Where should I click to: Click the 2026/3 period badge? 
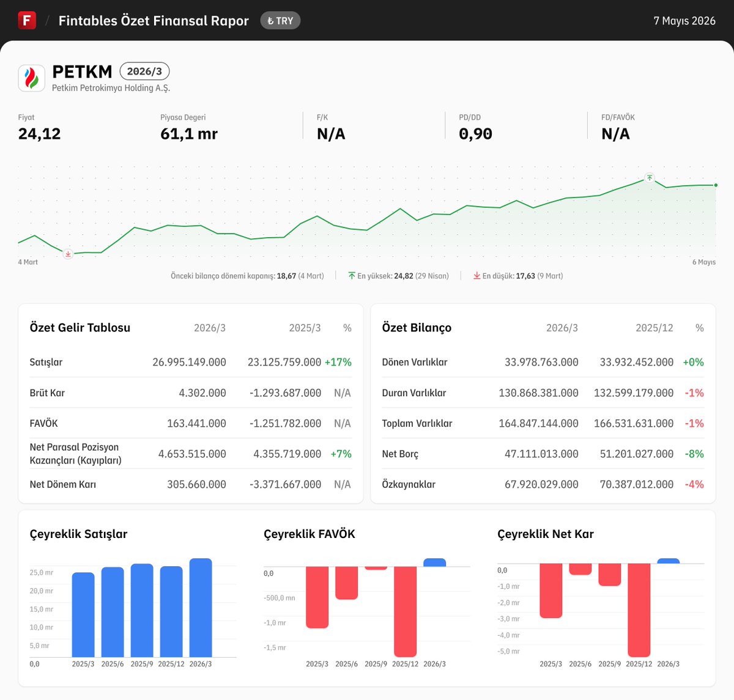coord(144,72)
